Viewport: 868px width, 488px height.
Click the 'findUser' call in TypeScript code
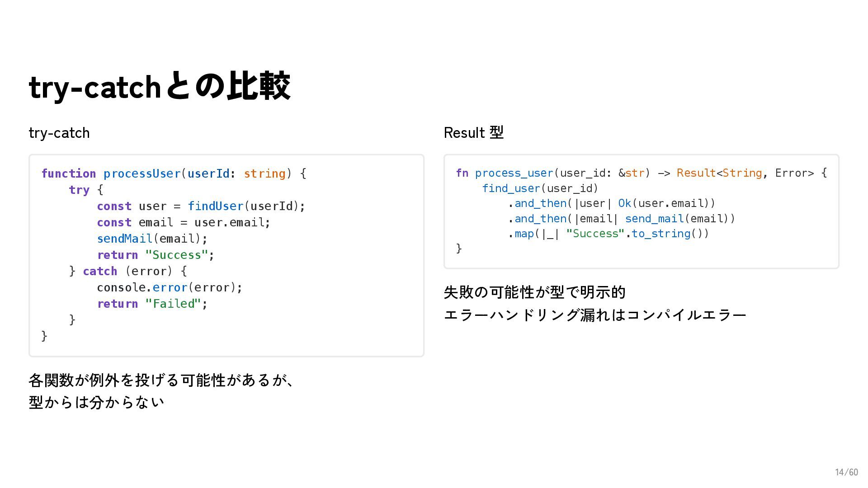(215, 206)
